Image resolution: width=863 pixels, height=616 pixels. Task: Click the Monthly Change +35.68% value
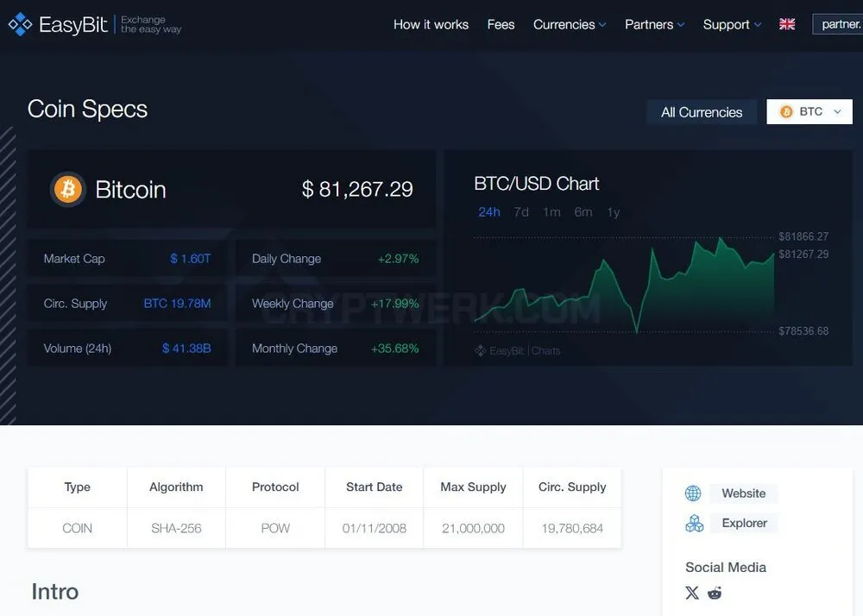pos(394,349)
